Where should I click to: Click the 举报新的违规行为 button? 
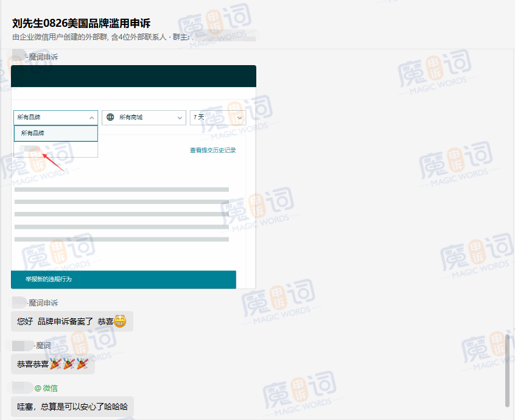click(x=124, y=279)
